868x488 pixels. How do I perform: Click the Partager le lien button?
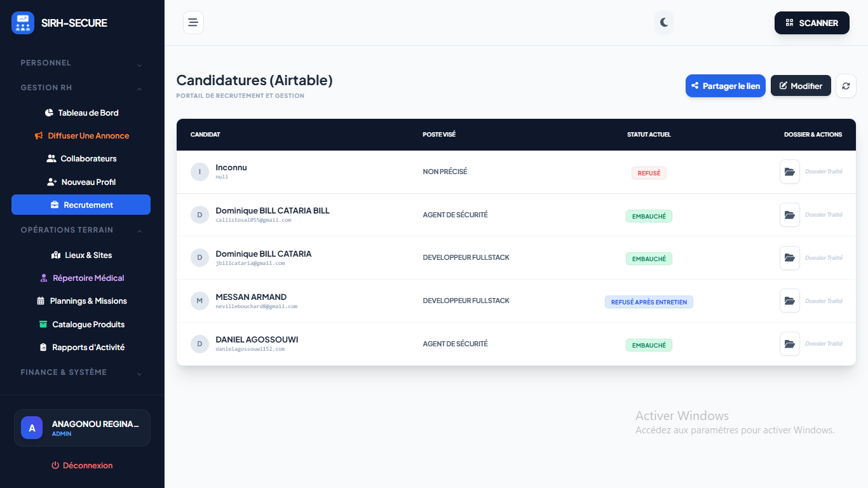coord(725,86)
